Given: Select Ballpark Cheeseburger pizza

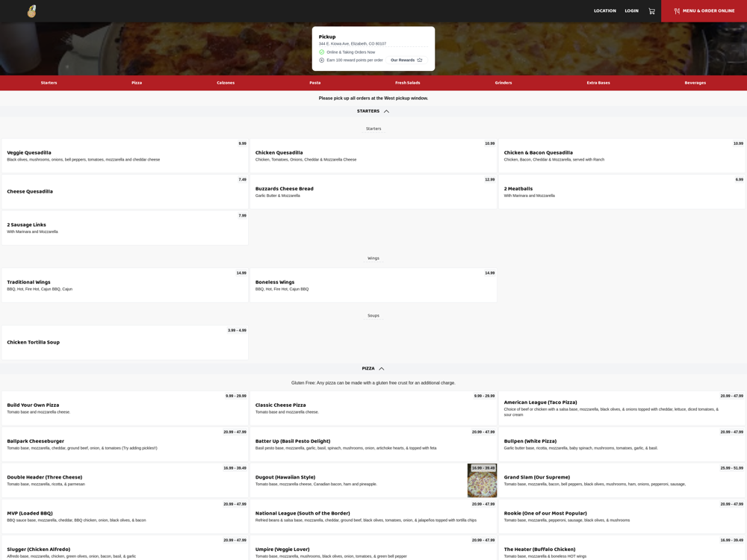Looking at the screenshot, I should (x=125, y=444).
